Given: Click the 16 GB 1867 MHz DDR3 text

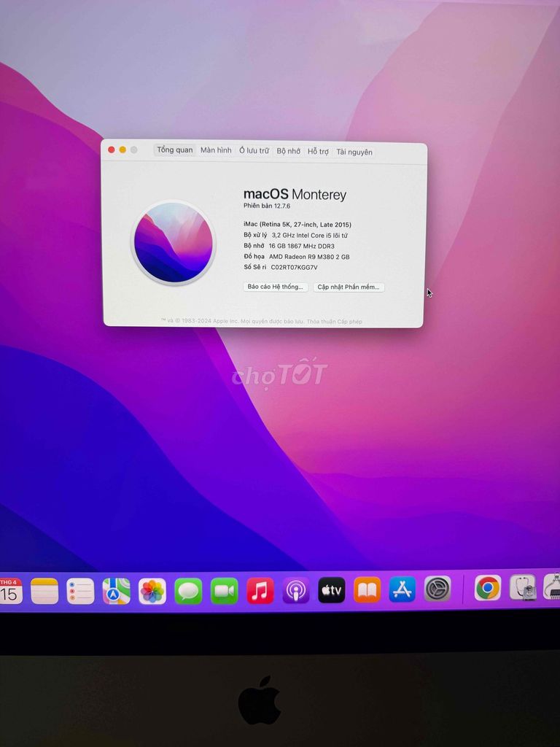Looking at the screenshot, I should 301,247.
